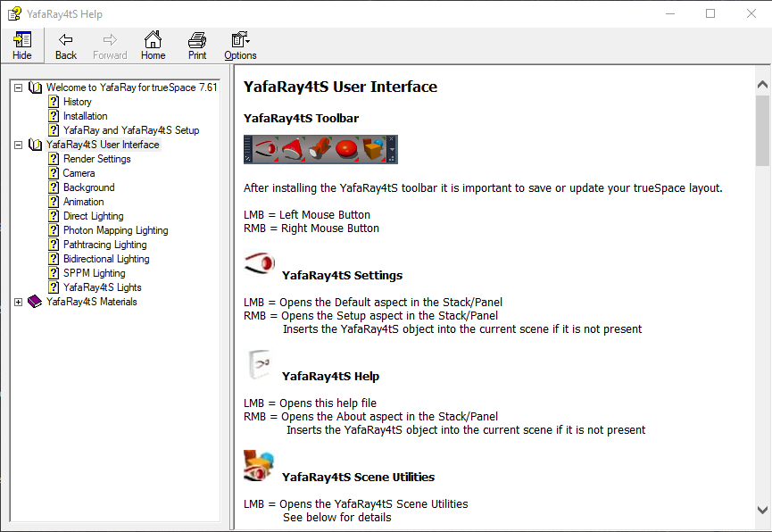Click the question page icon next to Background
This screenshot has width=772, height=532.
54,187
